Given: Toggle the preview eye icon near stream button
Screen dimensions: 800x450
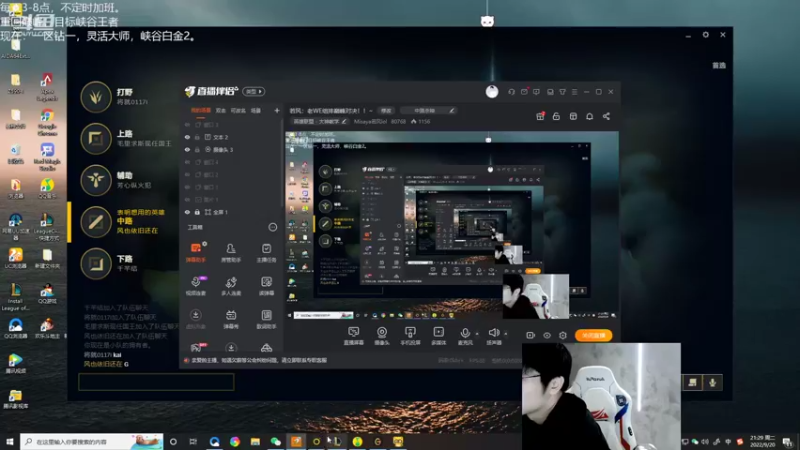Looking at the screenshot, I should pos(547,336).
